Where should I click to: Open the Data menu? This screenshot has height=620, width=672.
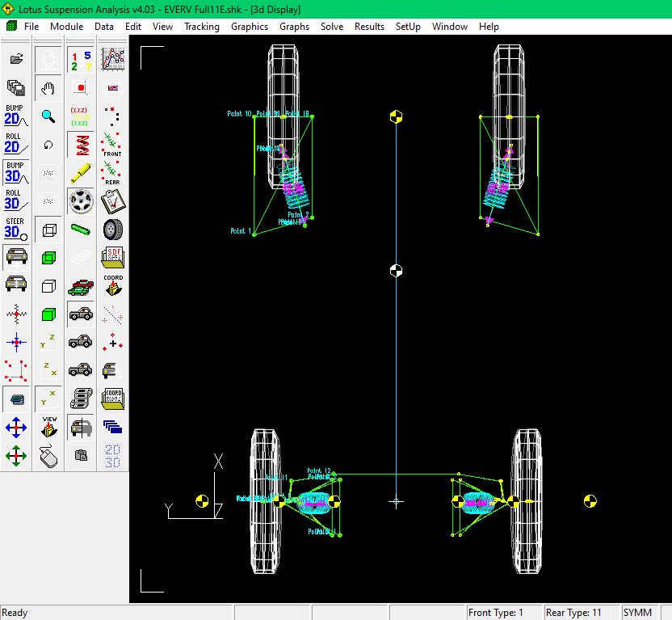point(103,27)
